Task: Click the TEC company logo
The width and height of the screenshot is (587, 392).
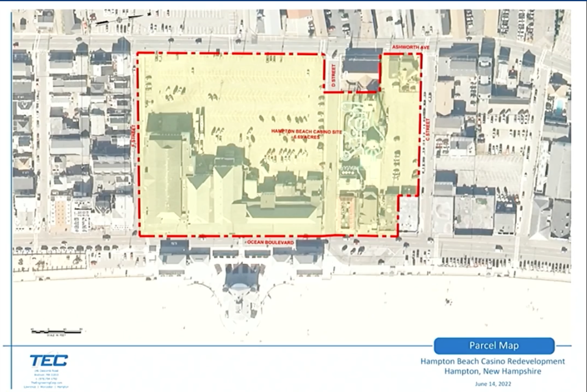Action: (48, 362)
